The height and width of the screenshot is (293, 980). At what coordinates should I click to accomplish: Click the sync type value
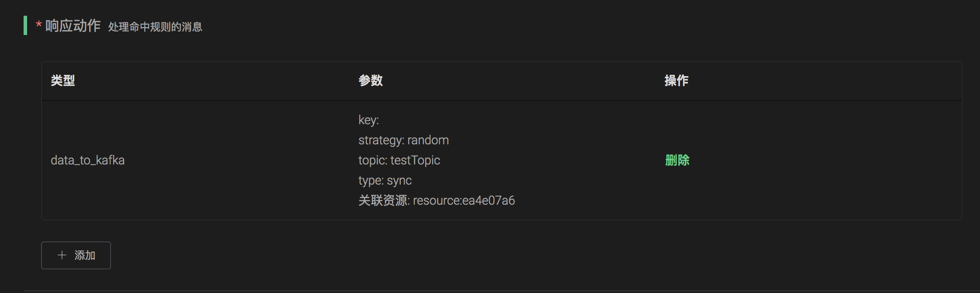(x=399, y=181)
